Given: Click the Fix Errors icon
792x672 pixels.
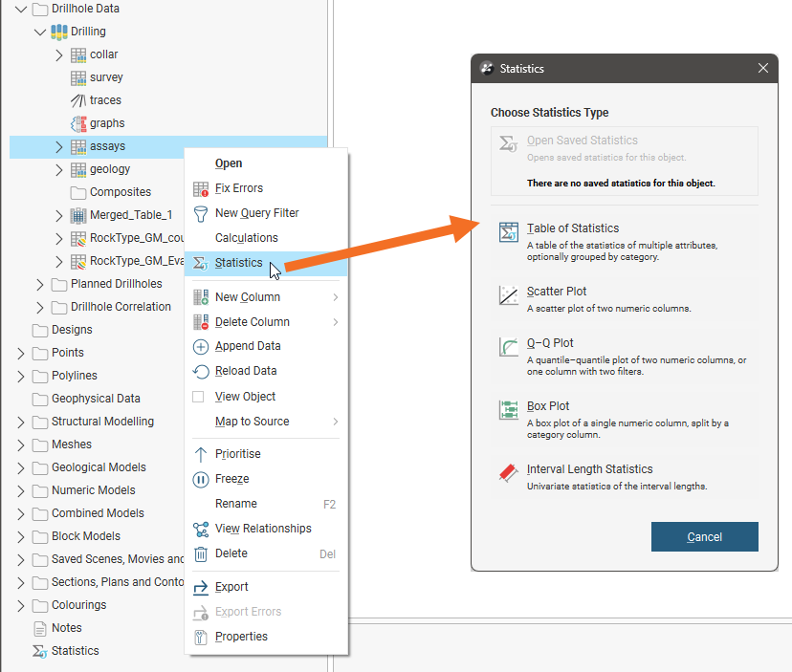Looking at the screenshot, I should pyautogui.click(x=201, y=188).
